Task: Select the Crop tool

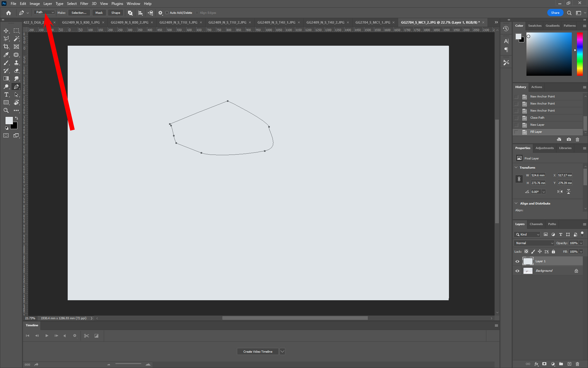Action: tap(6, 47)
